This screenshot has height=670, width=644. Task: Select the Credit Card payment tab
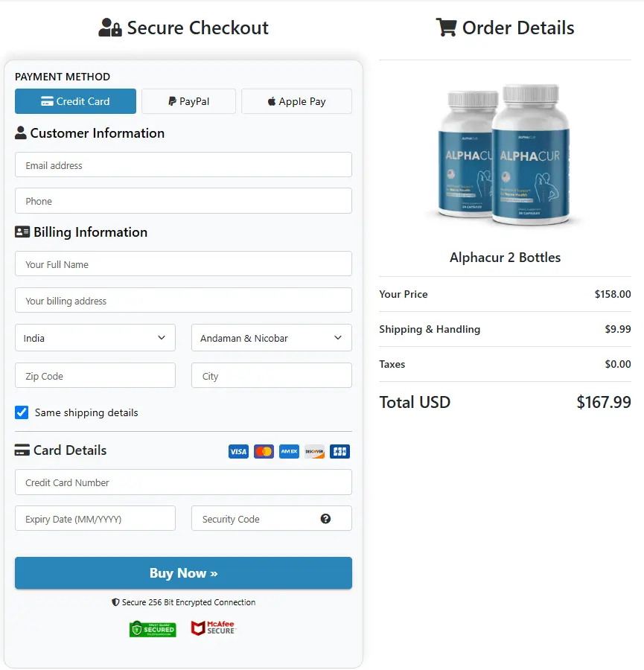coord(75,101)
